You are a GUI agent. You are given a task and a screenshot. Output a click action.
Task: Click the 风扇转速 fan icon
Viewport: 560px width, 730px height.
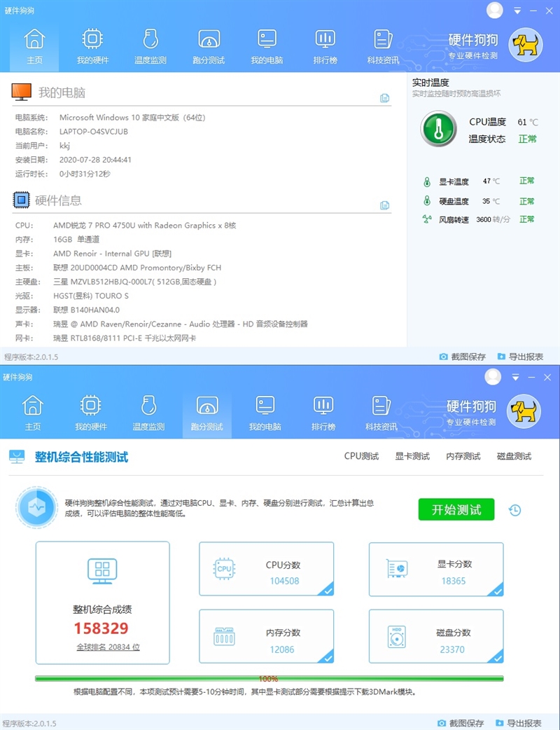click(x=427, y=219)
